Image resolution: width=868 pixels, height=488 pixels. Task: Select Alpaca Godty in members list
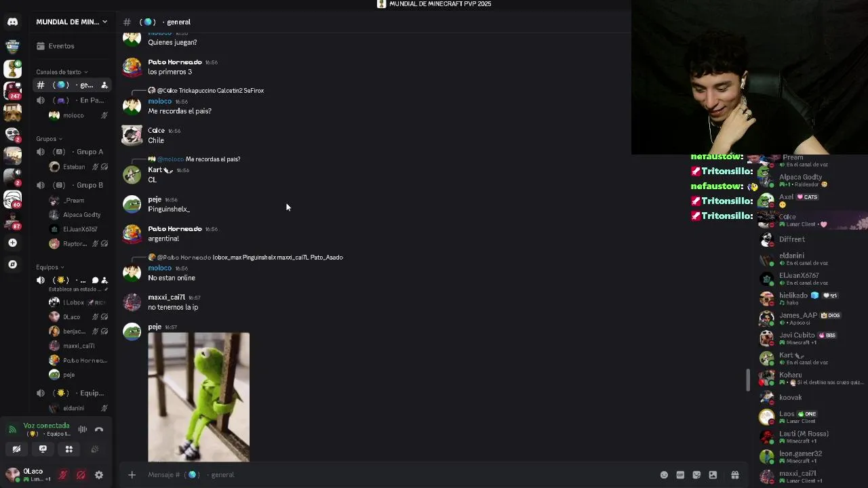812,180
